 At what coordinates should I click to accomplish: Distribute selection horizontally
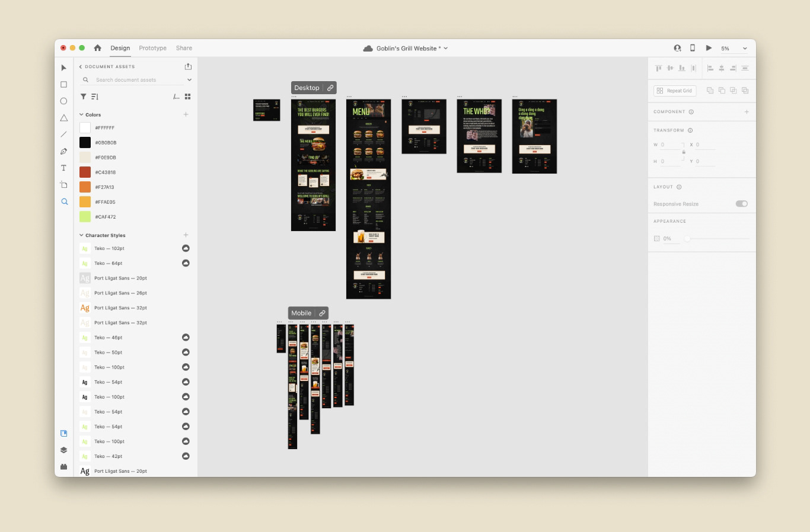click(x=694, y=68)
